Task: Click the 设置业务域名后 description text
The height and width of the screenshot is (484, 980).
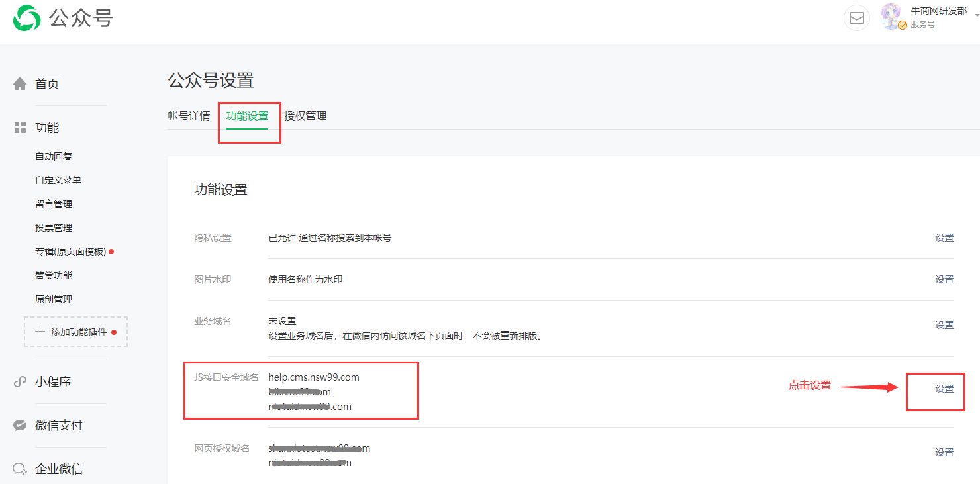Action: (x=406, y=336)
